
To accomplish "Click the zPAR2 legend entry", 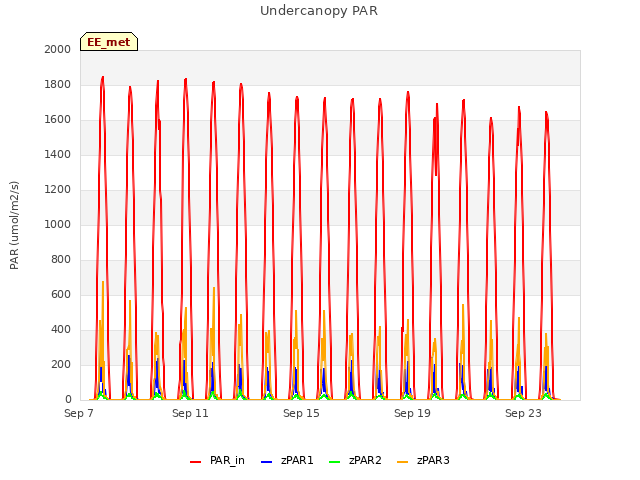I will 355,460.
